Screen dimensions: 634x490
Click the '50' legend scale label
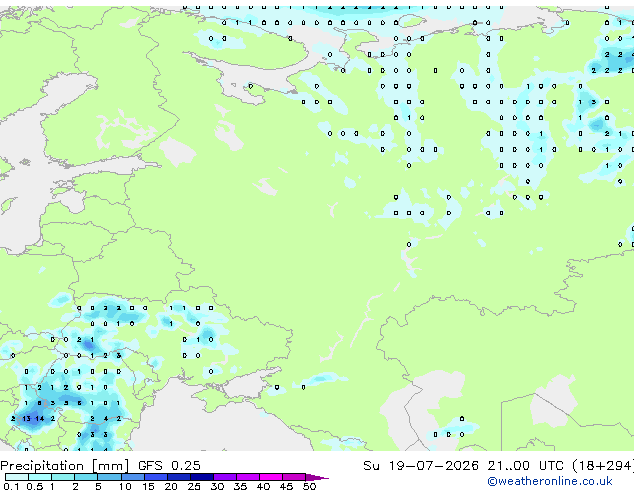309,486
